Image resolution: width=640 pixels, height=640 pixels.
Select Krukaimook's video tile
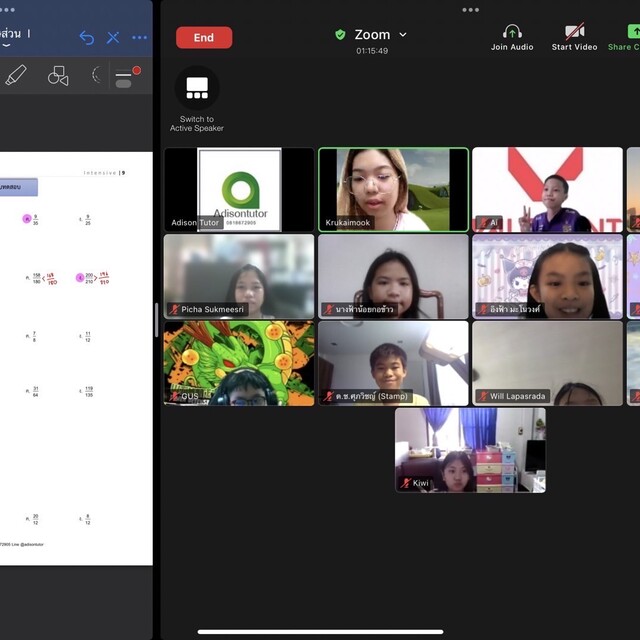click(x=393, y=190)
